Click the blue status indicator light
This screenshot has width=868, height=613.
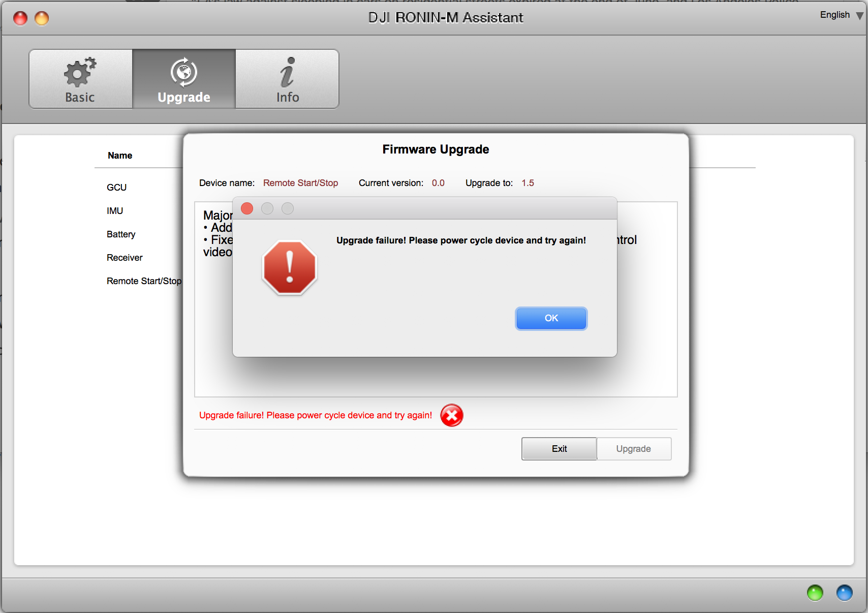pos(845,593)
